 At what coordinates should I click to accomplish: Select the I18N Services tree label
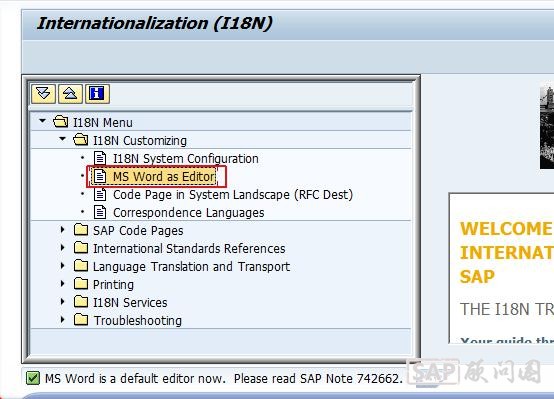click(130, 303)
